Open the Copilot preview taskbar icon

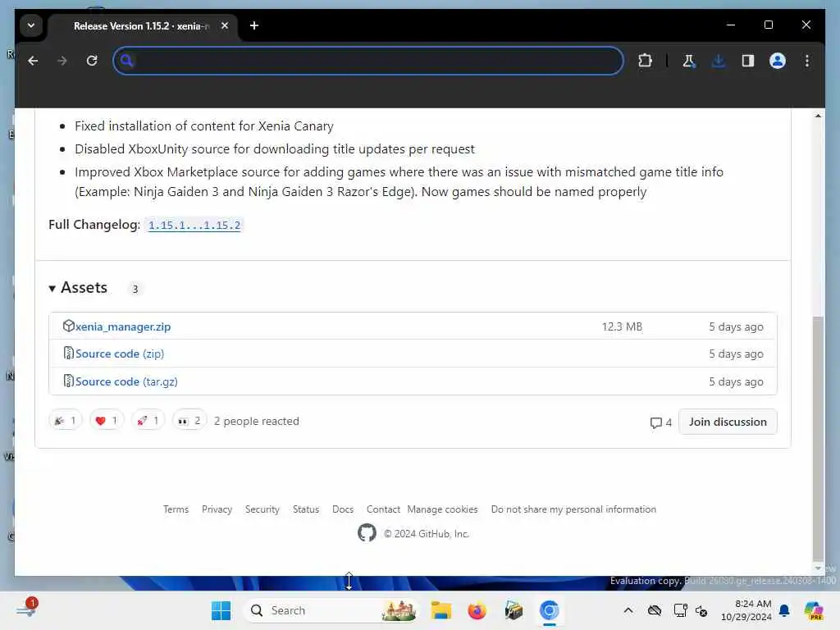[x=814, y=610]
